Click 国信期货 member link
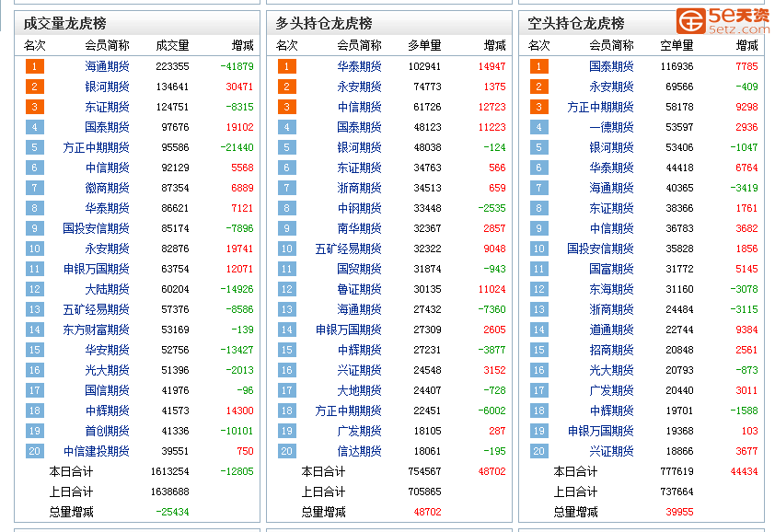Viewport: 775px width, 532px height. coord(107,390)
